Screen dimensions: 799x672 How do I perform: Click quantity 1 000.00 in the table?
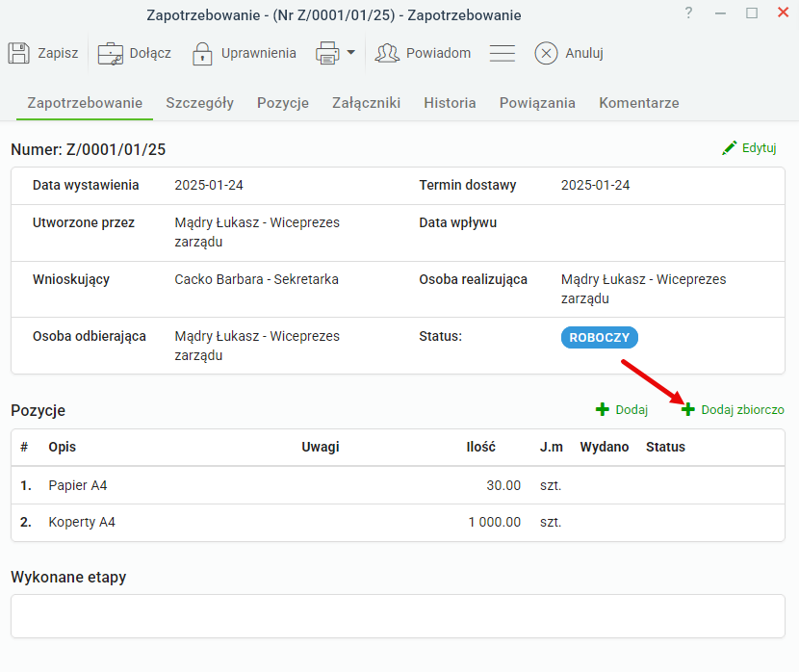(494, 522)
